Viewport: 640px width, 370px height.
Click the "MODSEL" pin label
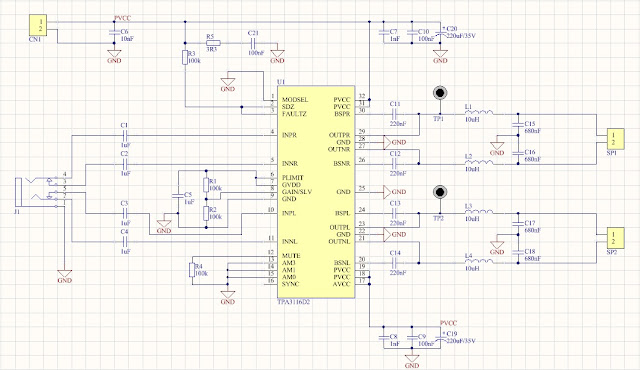295,100
